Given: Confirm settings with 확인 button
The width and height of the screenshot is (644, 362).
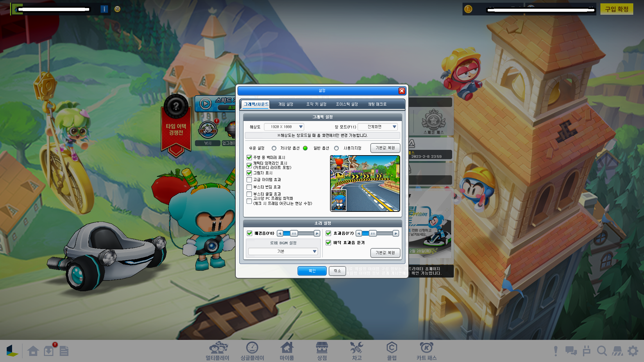Looking at the screenshot, I should (312, 271).
